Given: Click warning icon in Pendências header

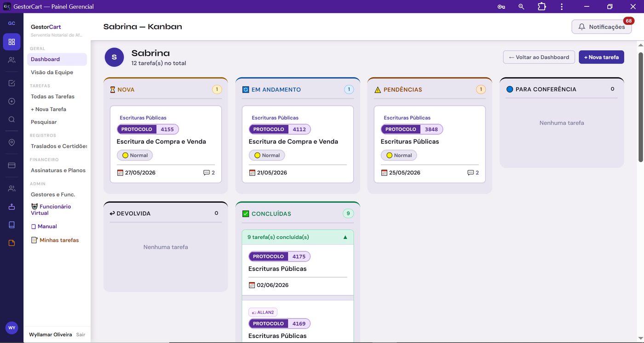Looking at the screenshot, I should [378, 90].
